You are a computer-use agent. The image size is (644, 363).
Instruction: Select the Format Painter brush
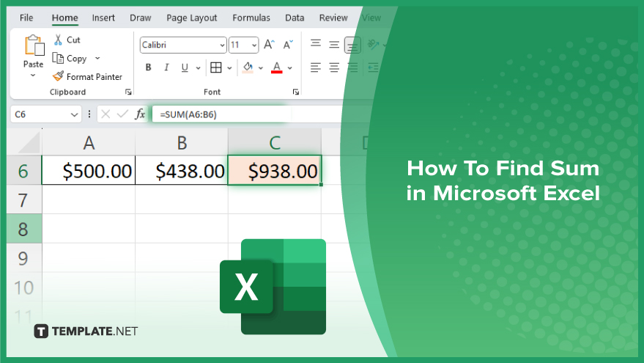[59, 76]
